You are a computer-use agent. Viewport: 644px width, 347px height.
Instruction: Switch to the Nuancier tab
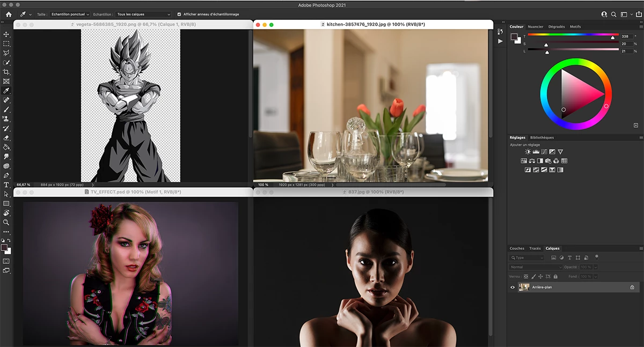536,26
